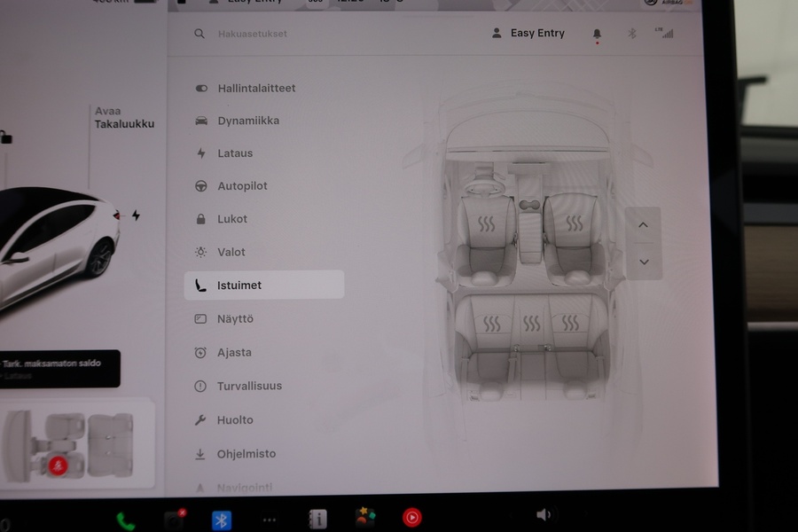This screenshot has width=798, height=532.
Task: Open the volume control in the taskbar
Action: tap(544, 514)
